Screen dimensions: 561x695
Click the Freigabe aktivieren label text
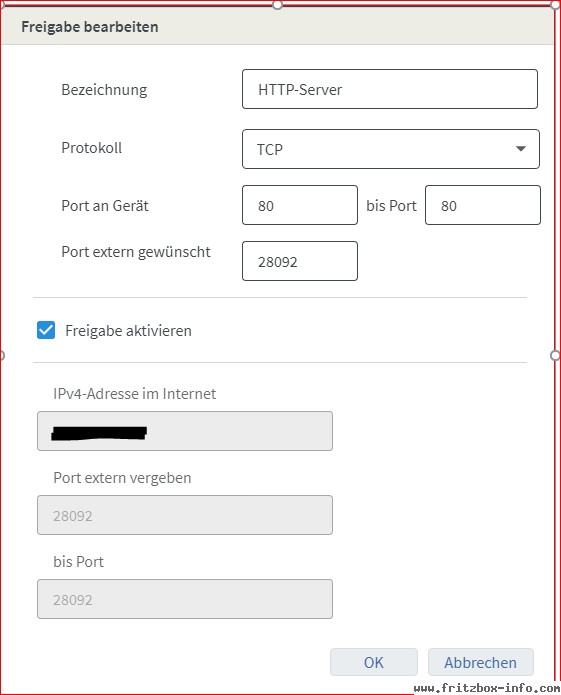[129, 331]
